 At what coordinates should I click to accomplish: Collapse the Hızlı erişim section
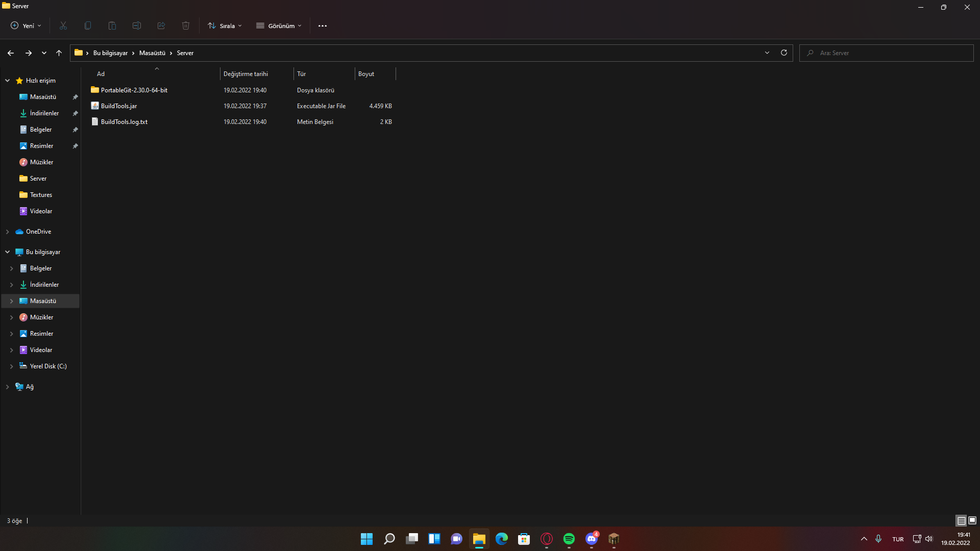tap(8, 81)
